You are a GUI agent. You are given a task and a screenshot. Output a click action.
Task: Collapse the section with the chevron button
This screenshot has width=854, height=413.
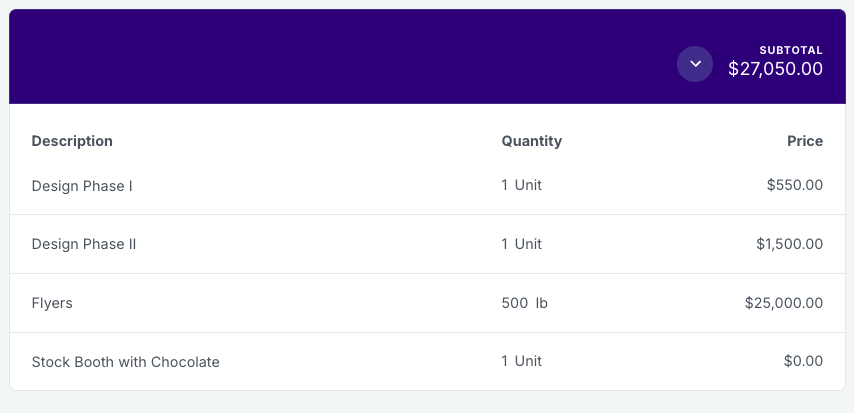[694, 64]
